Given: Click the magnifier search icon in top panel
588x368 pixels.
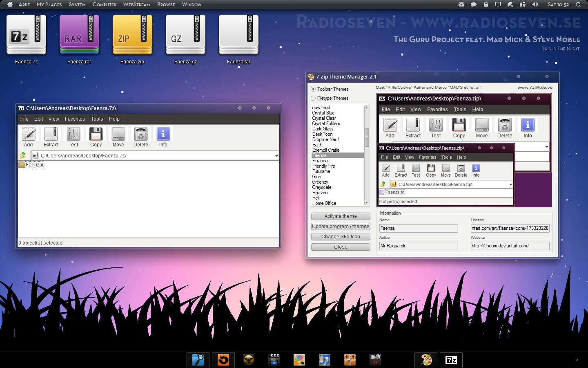Looking at the screenshot, I should coord(578,4).
